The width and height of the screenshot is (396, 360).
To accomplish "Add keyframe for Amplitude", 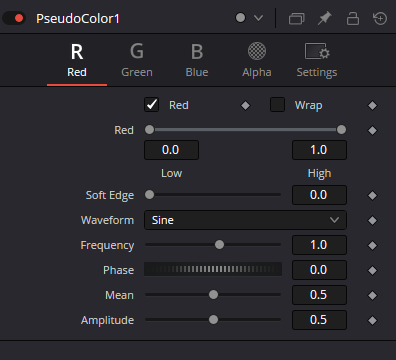I will [372, 320].
